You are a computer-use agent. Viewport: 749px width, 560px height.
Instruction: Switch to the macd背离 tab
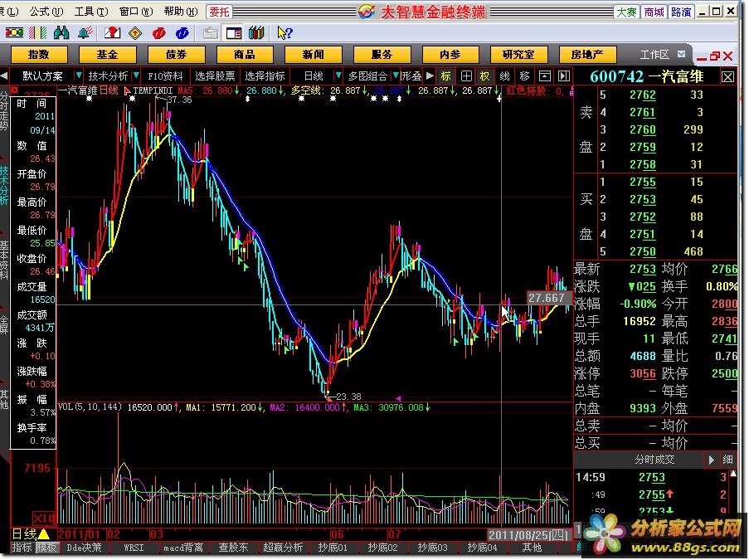183,548
